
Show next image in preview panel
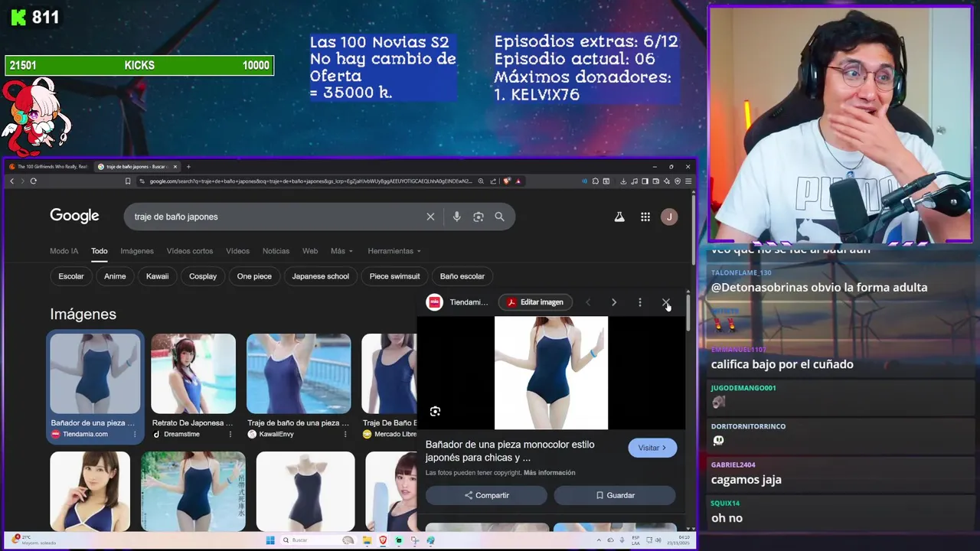613,302
